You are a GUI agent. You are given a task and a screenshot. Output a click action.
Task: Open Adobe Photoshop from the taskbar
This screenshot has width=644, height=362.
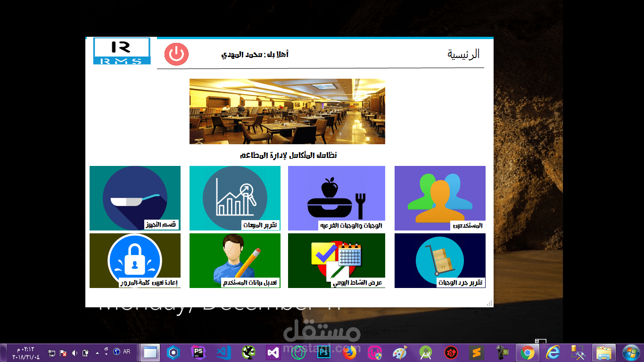[324, 353]
